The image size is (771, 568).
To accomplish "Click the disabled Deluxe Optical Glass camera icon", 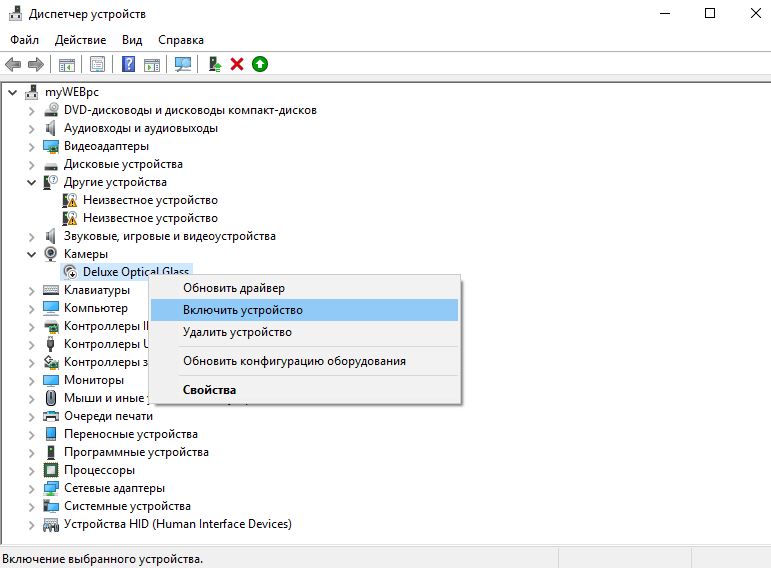I will [x=70, y=272].
